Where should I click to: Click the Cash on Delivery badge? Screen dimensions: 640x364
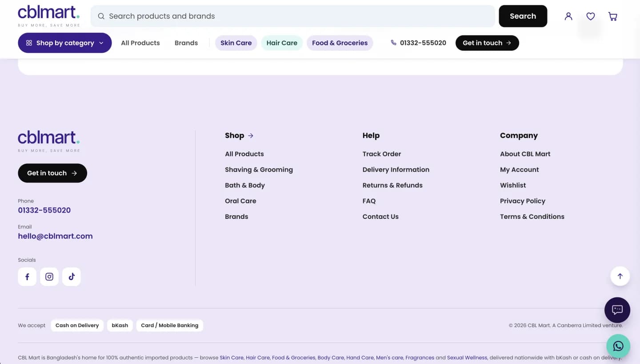(77, 325)
